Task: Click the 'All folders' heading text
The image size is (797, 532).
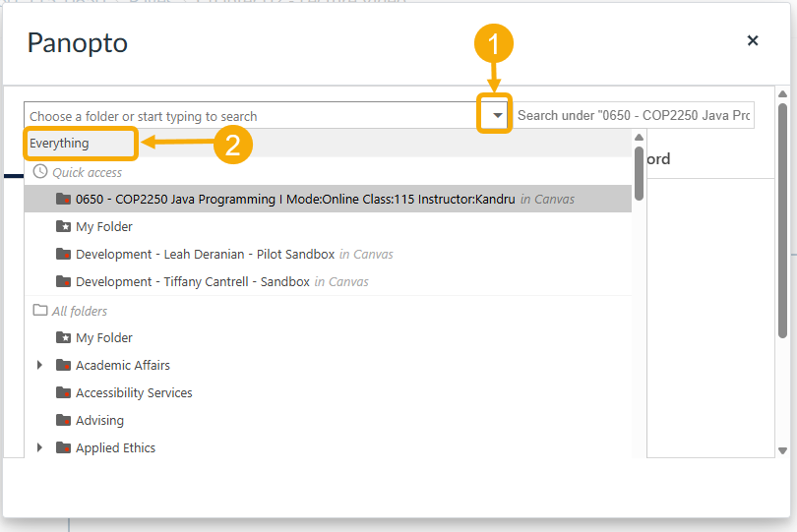Action: (x=80, y=311)
